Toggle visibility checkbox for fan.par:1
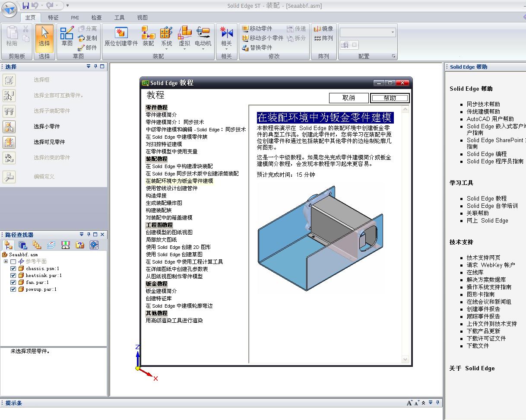 pos(13,282)
